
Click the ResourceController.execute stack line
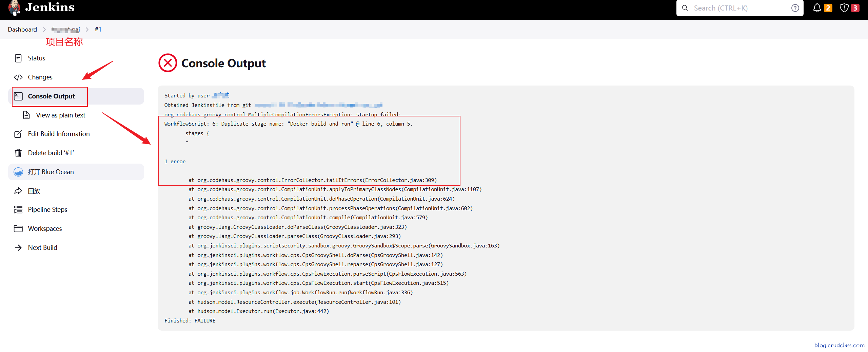[x=295, y=302]
